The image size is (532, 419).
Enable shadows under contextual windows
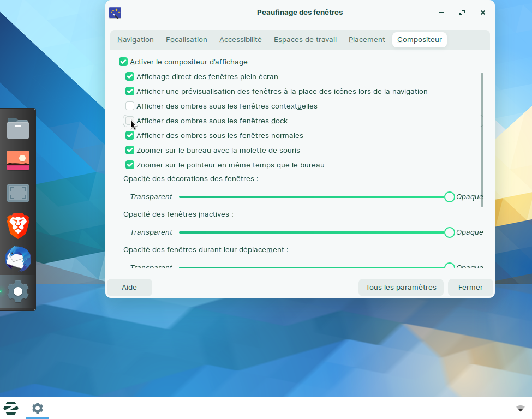coord(130,106)
